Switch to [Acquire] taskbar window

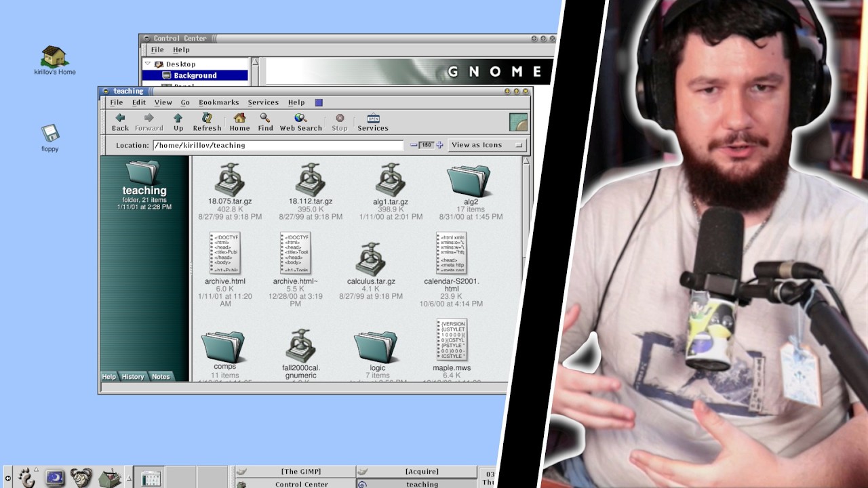click(416, 472)
